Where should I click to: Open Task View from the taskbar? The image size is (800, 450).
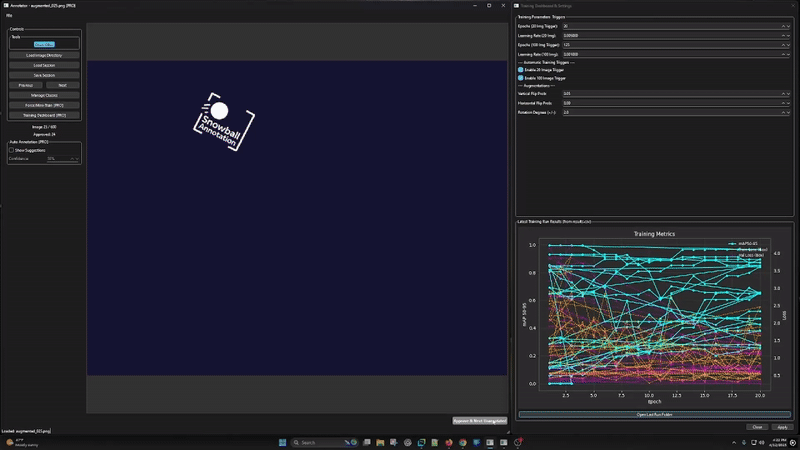pyautogui.click(x=366, y=442)
